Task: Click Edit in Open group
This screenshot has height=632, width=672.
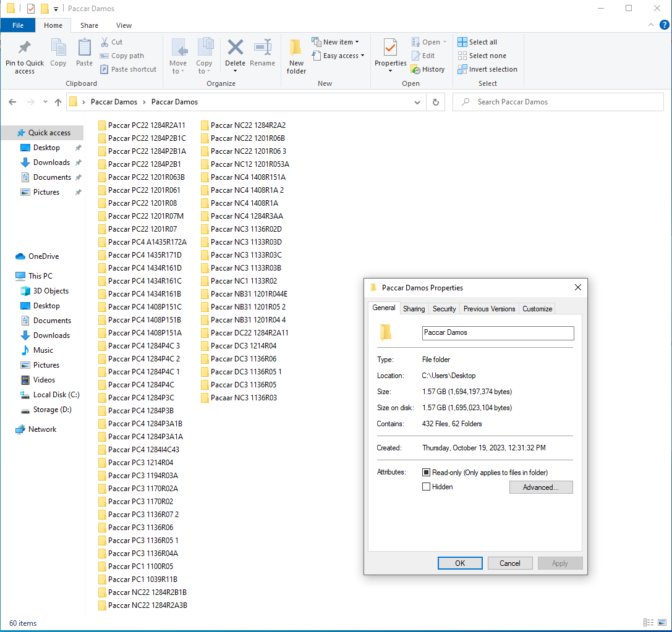Action: 423,56
